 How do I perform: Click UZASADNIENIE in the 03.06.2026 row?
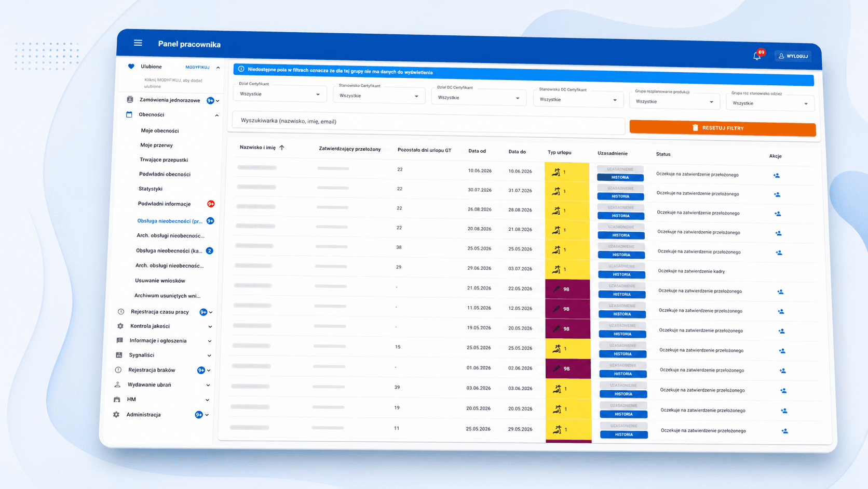coord(623,386)
